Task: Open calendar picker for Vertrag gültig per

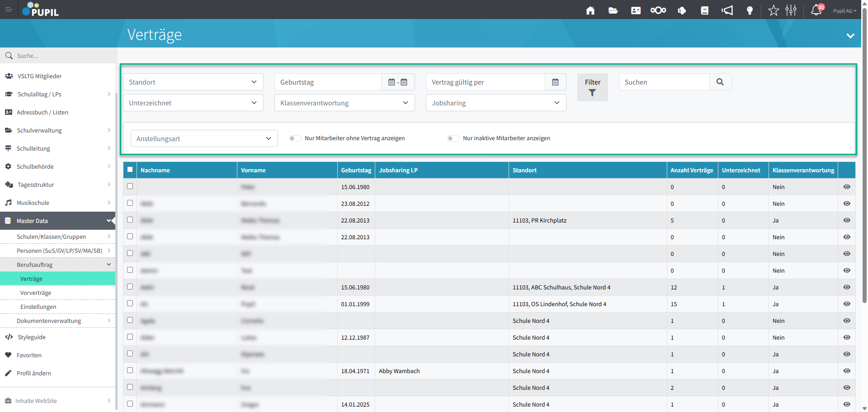Action: point(555,82)
